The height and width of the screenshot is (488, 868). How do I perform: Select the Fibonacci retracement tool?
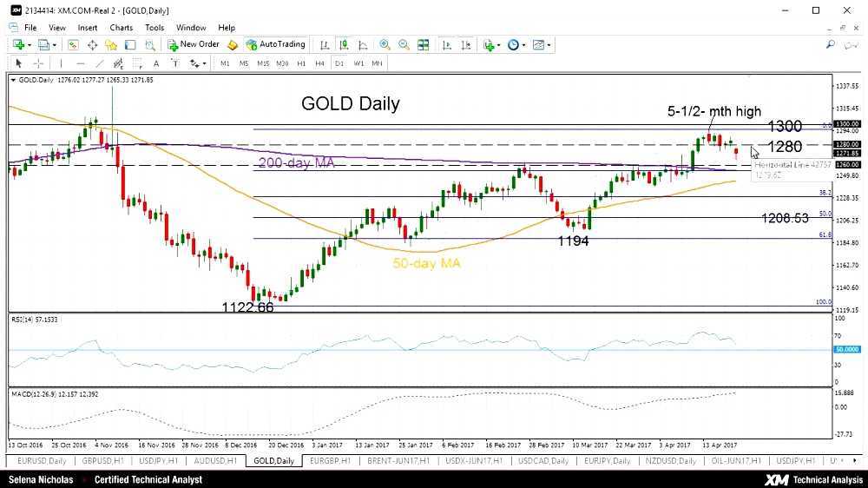pyautogui.click(x=137, y=63)
